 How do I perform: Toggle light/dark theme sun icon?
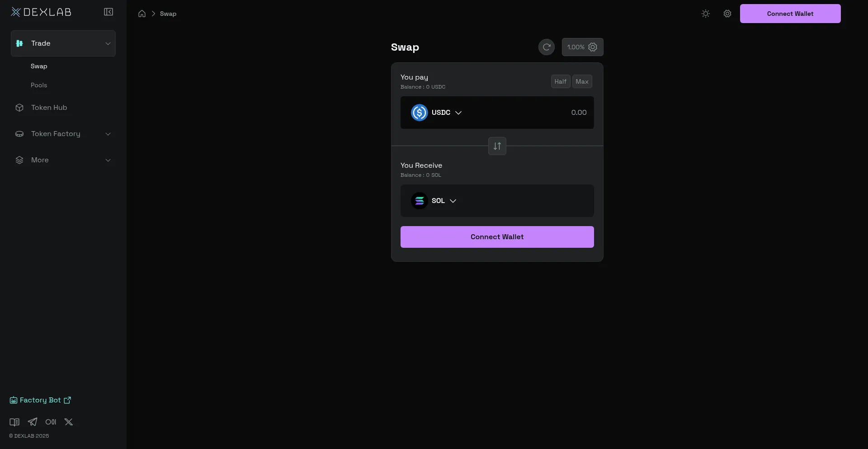click(x=705, y=14)
